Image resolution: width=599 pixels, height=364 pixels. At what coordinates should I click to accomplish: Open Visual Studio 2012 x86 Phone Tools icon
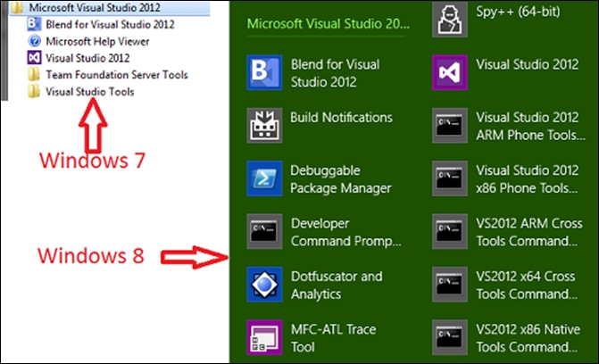tap(450, 178)
